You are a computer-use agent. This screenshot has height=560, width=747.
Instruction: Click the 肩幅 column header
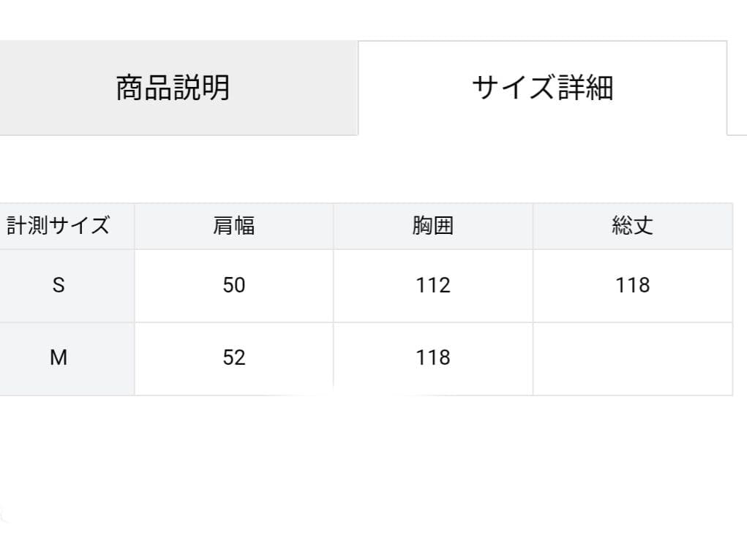[x=233, y=225]
